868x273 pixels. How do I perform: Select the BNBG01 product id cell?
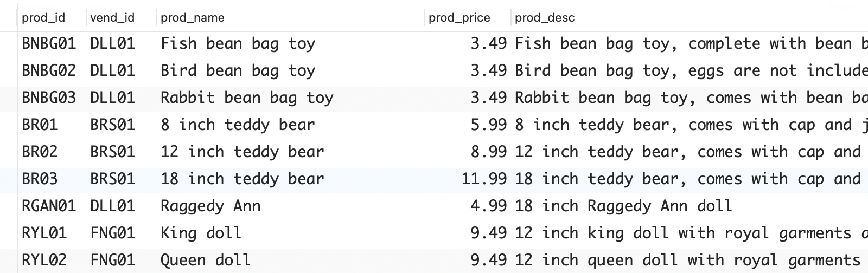click(49, 43)
